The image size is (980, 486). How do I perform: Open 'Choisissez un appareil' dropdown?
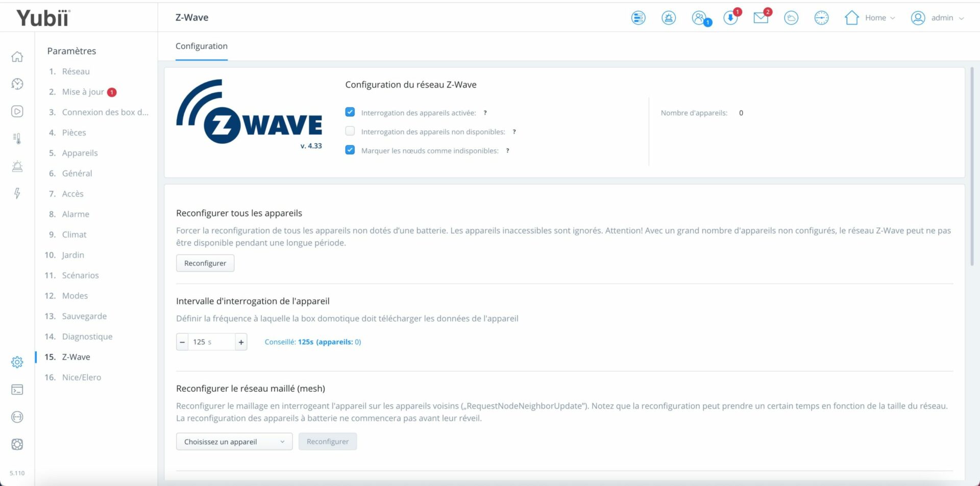point(234,442)
